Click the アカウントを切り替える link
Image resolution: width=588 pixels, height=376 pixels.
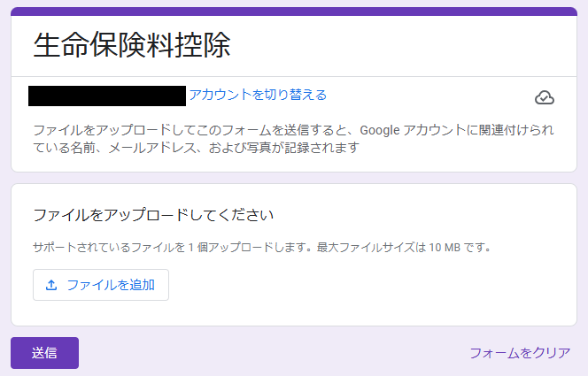[x=258, y=95]
